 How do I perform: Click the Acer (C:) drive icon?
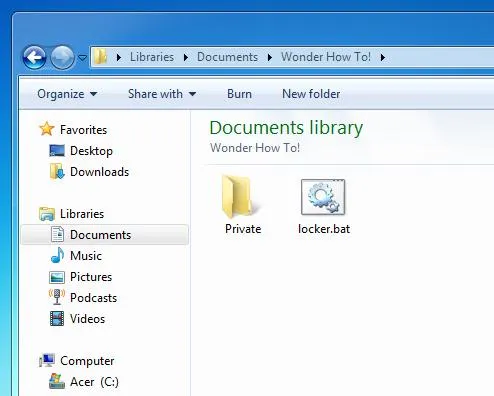click(57, 381)
